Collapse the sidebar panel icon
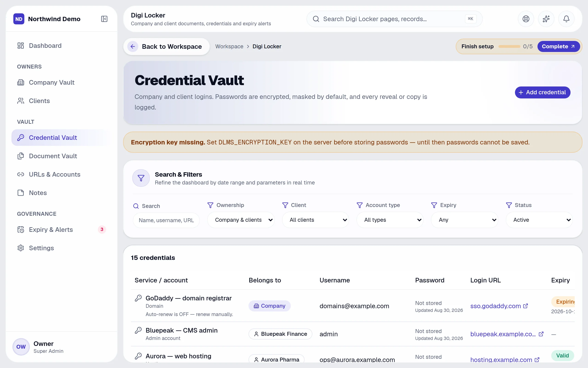The image size is (588, 368). [104, 19]
